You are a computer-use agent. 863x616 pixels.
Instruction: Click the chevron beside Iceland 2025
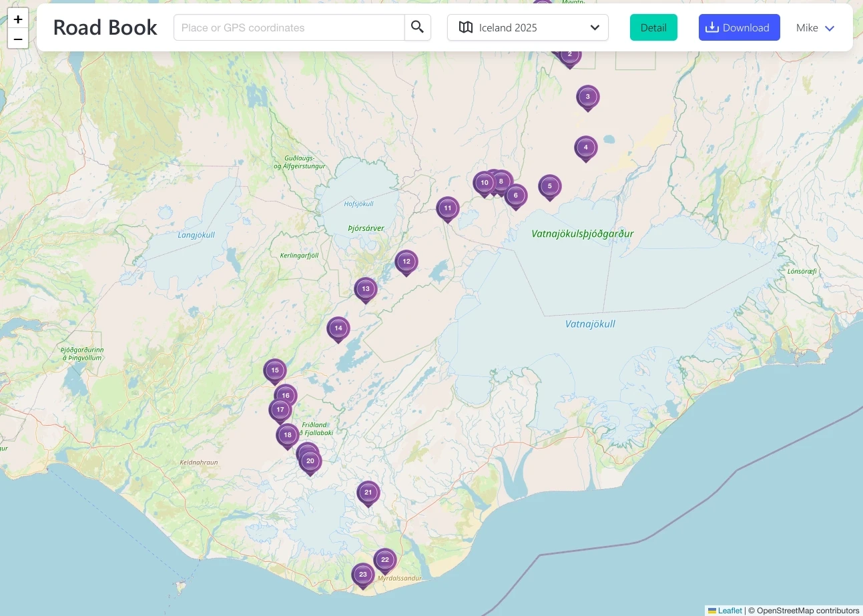coord(595,27)
